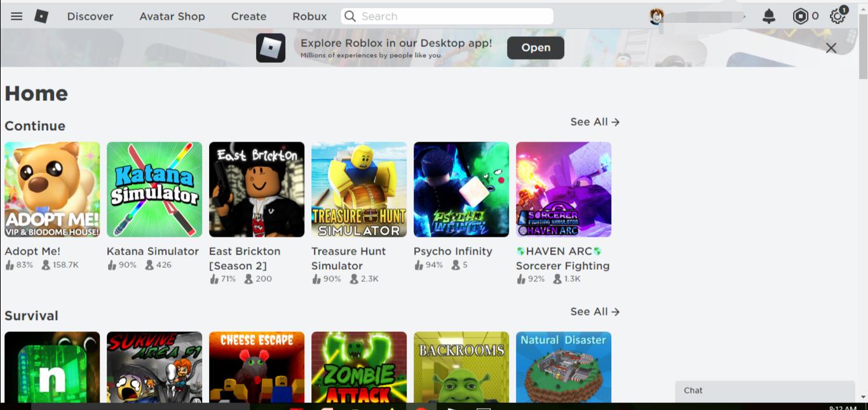Click the 'East Brickton [Season 2]' title
868x410 pixels.
click(245, 258)
